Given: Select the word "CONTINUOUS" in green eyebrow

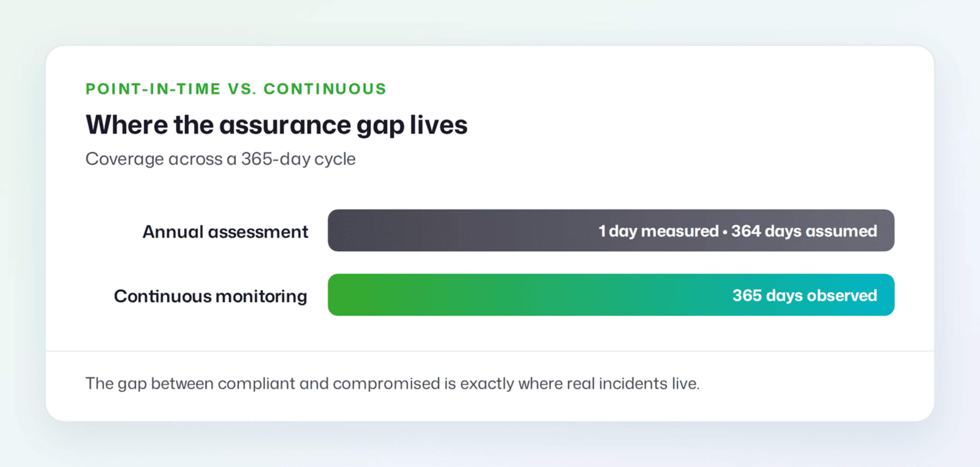Looking at the screenshot, I should point(325,89).
